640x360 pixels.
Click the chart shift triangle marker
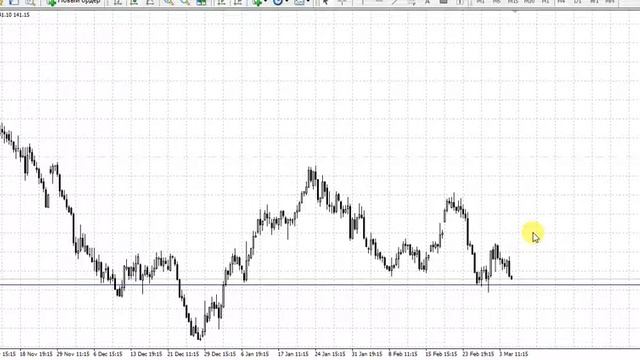[515, 11]
